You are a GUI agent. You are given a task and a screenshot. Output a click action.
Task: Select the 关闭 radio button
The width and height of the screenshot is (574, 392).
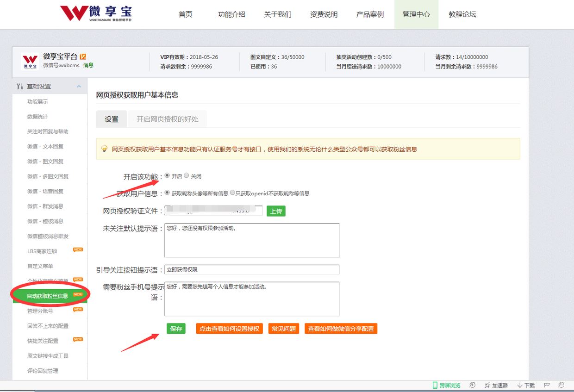[187, 176]
